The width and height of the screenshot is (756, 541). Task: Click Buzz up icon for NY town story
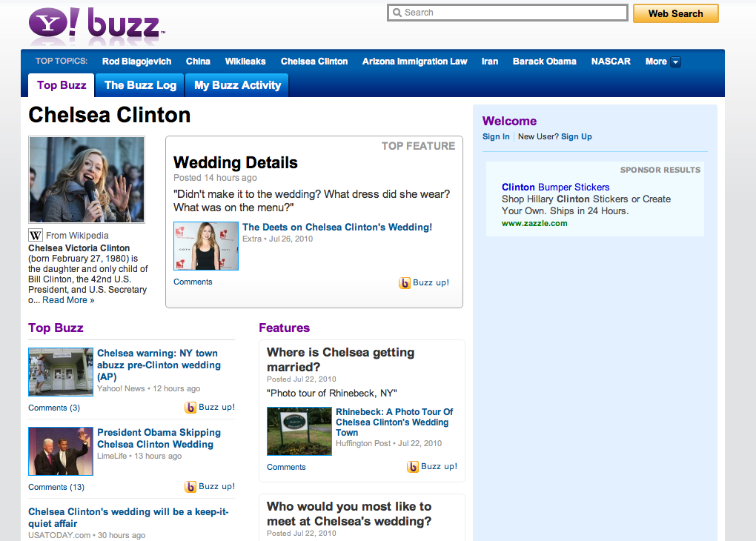pos(190,408)
